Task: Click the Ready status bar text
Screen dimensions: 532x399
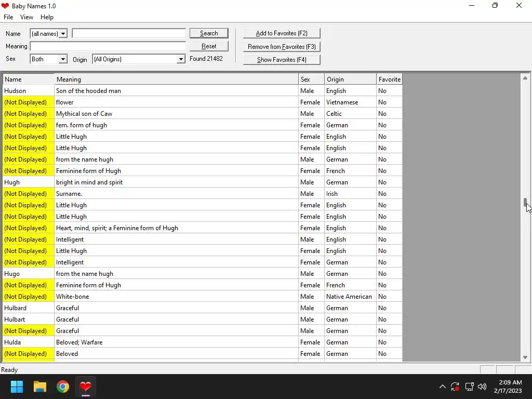Action: pyautogui.click(x=9, y=370)
